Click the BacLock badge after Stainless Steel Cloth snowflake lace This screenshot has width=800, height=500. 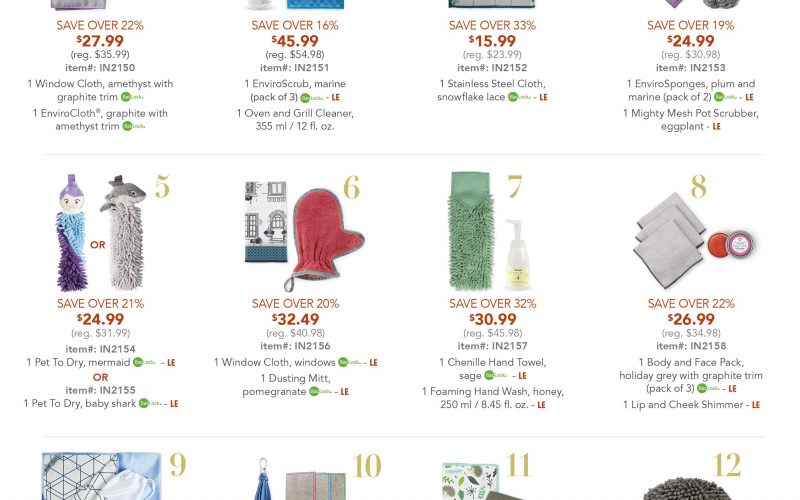[516, 97]
